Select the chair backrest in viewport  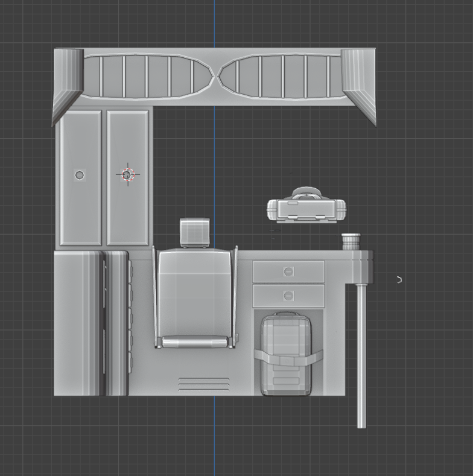click(x=194, y=293)
